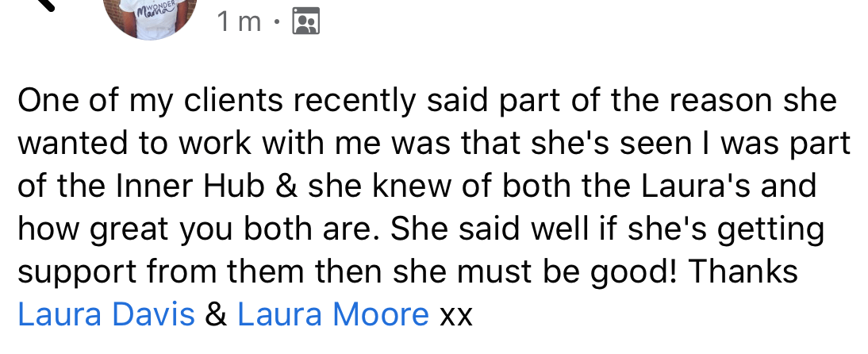The width and height of the screenshot is (868, 354).
Task: Click the ampersand after 'Inner Hub'
Action: tap(286, 186)
